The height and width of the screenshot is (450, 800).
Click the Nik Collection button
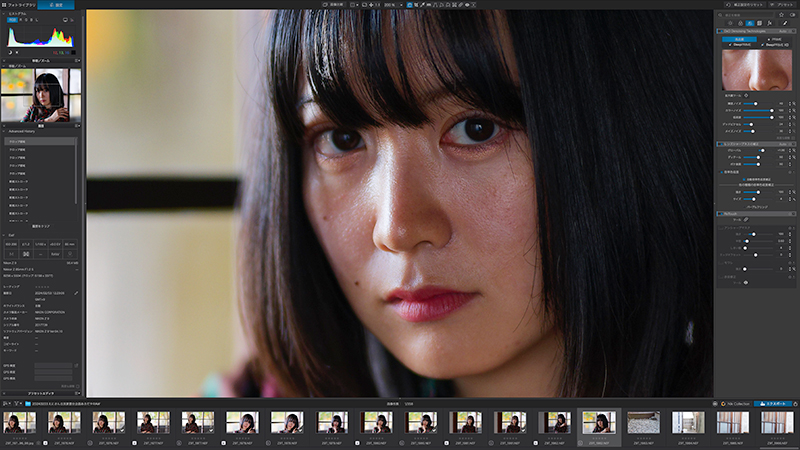[735, 404]
